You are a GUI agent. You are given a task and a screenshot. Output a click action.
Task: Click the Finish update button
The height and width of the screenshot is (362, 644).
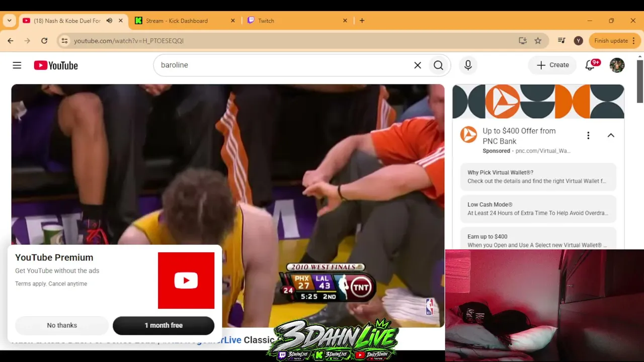click(x=615, y=41)
